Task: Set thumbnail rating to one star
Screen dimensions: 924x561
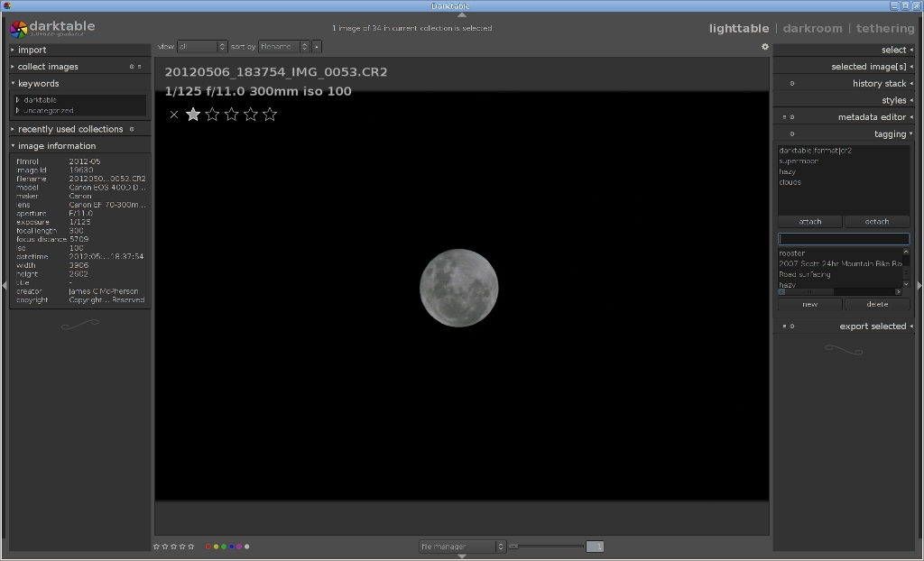Action: [x=193, y=115]
